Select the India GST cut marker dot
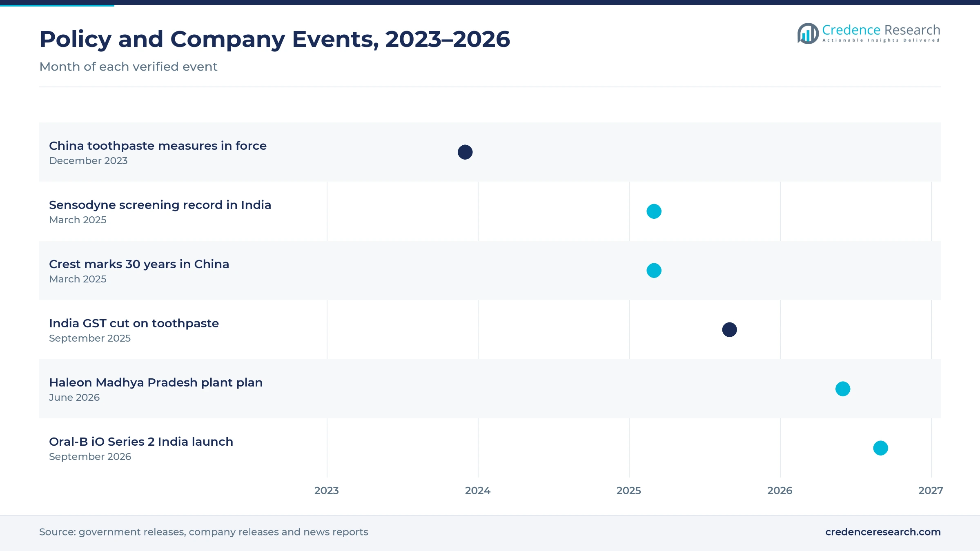This screenshot has height=551, width=980. pos(729,330)
